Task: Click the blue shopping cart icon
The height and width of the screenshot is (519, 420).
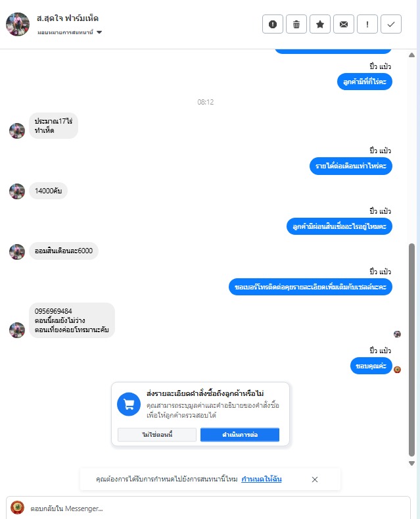Action: (129, 404)
